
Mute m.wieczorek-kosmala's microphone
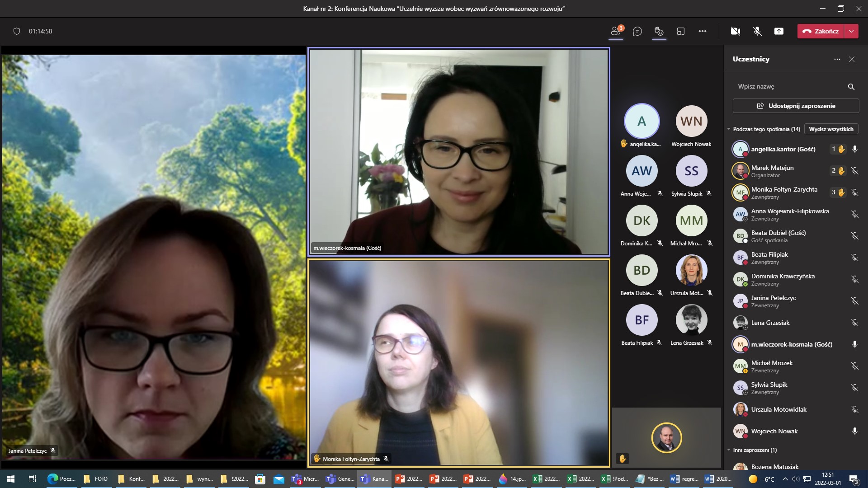pos(854,344)
